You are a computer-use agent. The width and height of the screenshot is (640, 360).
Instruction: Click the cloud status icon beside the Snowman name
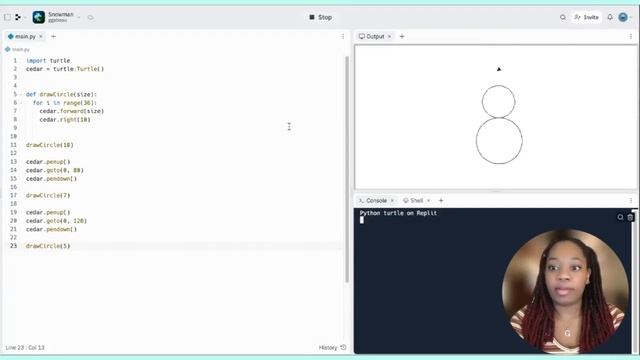tap(91, 17)
